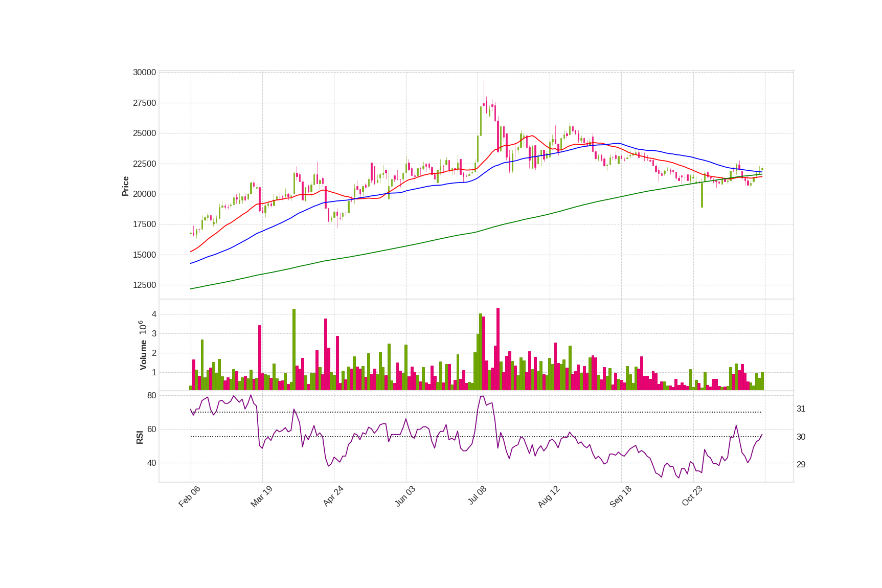Screen dimensions: 882x588
Task: Click the 25000 price axis value
Action: (144, 133)
